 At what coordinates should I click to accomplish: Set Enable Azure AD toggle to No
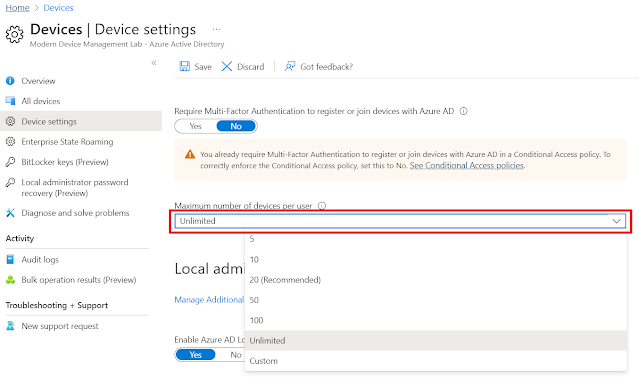click(x=236, y=355)
